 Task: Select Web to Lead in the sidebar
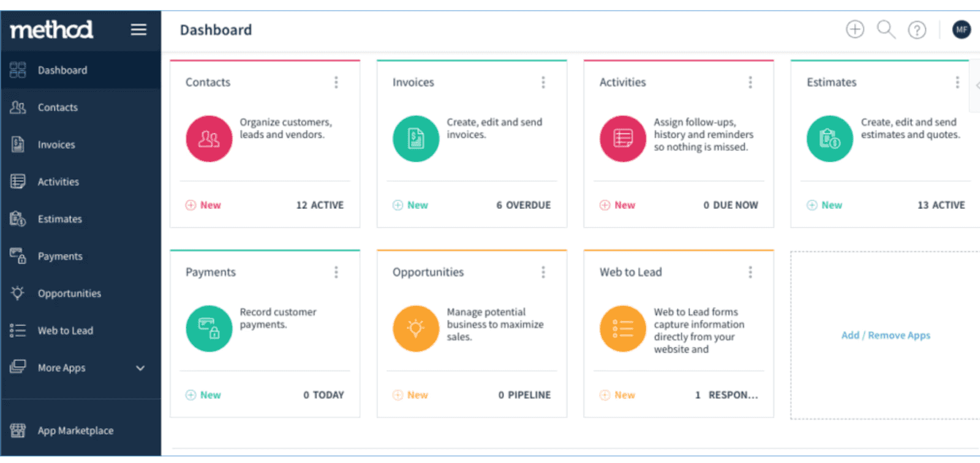tap(80, 331)
